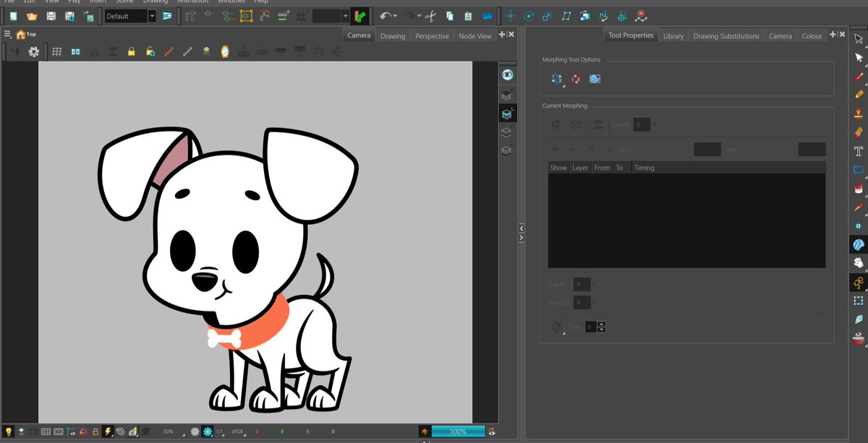Click the Paste clipboard icon

468,16
